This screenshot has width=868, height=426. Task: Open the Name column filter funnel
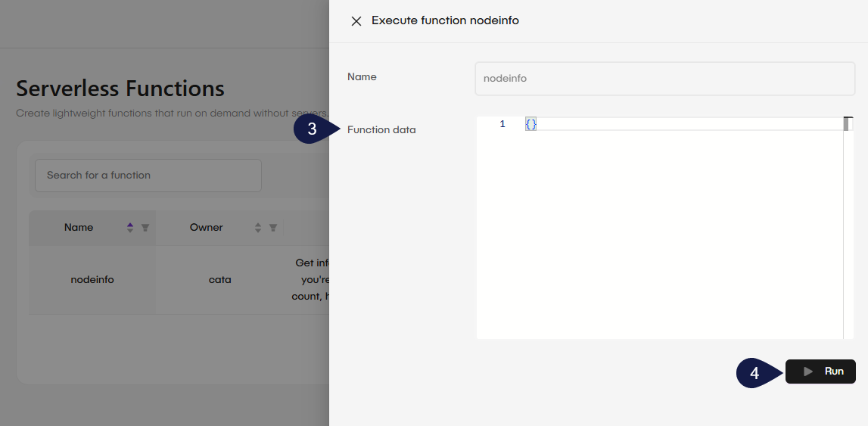point(145,228)
